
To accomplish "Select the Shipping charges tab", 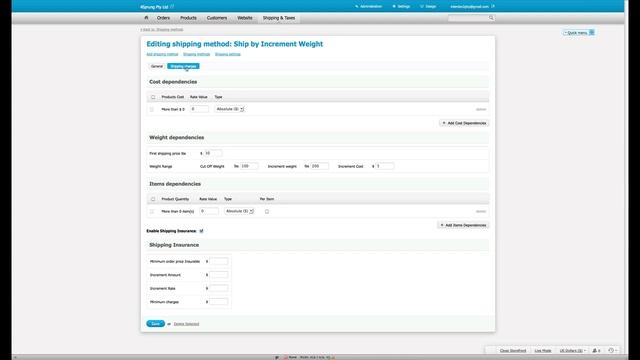I will tap(183, 66).
